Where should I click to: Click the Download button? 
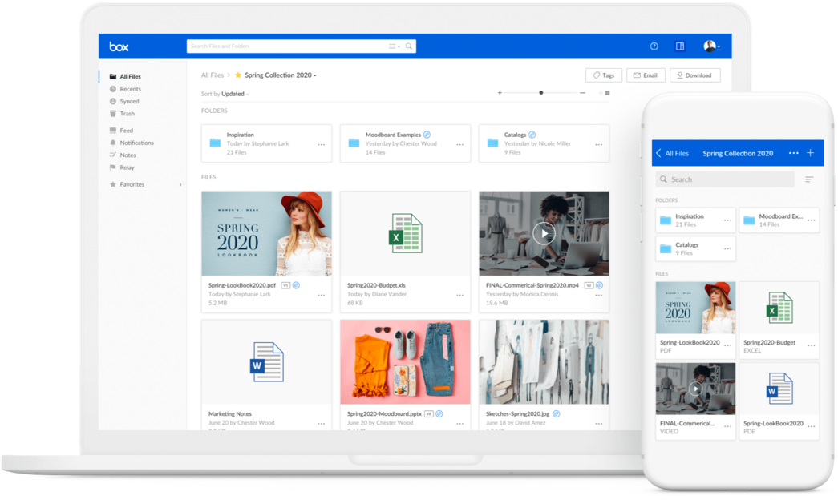(694, 75)
